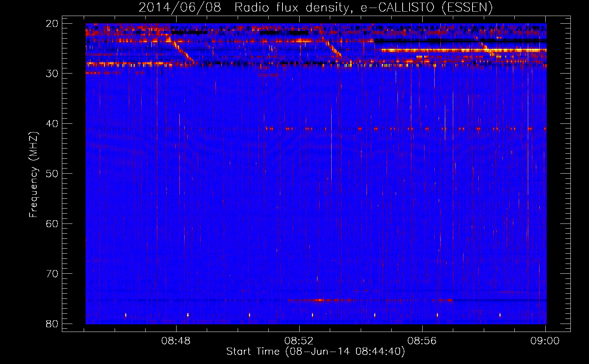Click the 30 frequency tick label

click(x=52, y=74)
